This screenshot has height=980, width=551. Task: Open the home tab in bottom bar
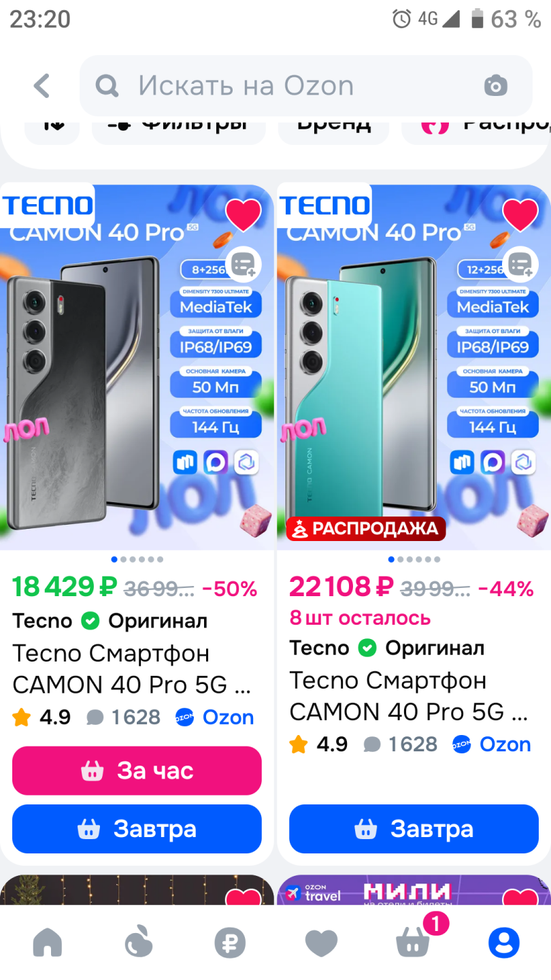click(x=48, y=943)
